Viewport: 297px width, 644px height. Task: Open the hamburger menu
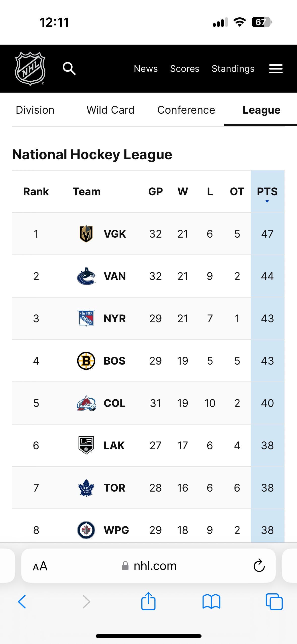(x=276, y=69)
